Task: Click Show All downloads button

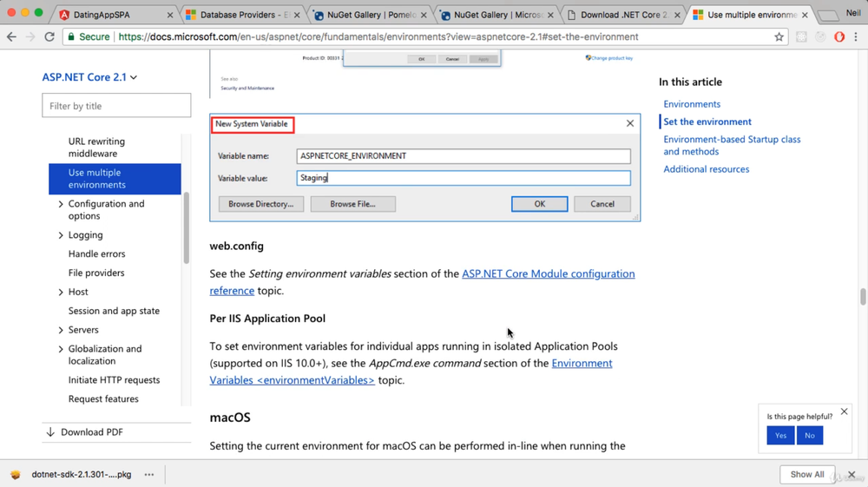Action: pos(806,474)
